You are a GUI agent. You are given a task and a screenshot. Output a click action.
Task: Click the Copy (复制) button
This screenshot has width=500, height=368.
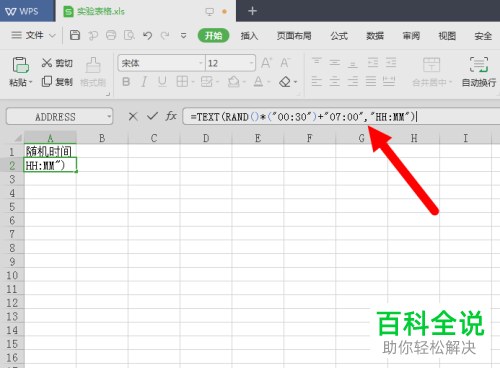(x=57, y=81)
